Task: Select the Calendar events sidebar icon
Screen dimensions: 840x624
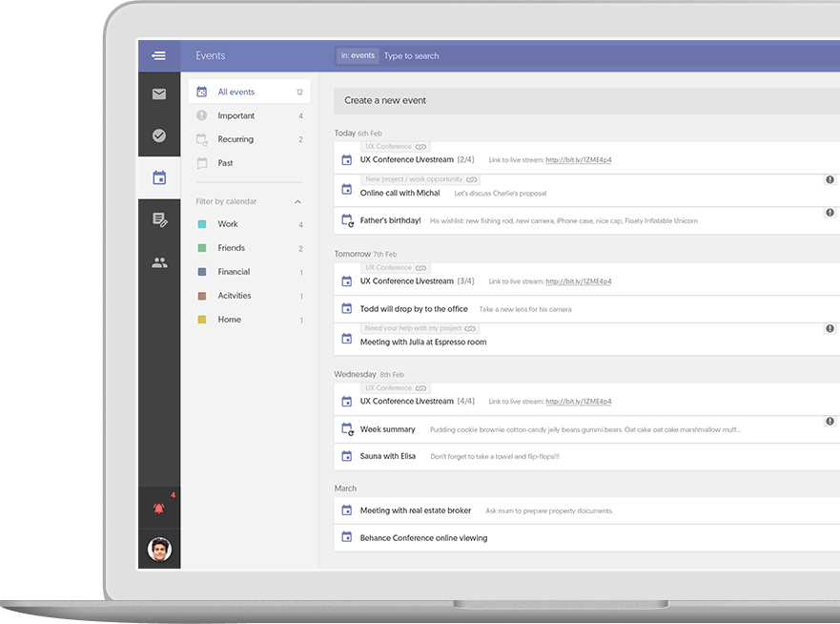Action: click(158, 177)
